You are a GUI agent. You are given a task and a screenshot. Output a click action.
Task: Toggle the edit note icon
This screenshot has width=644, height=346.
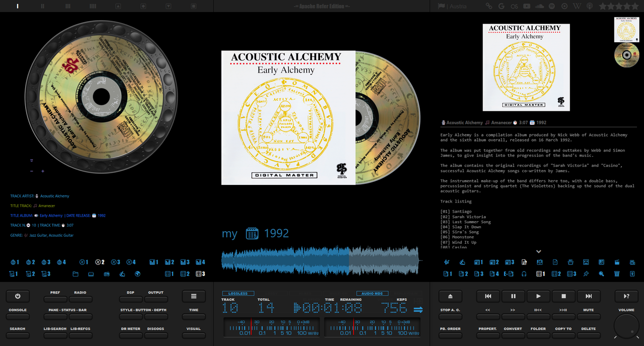[524, 262]
